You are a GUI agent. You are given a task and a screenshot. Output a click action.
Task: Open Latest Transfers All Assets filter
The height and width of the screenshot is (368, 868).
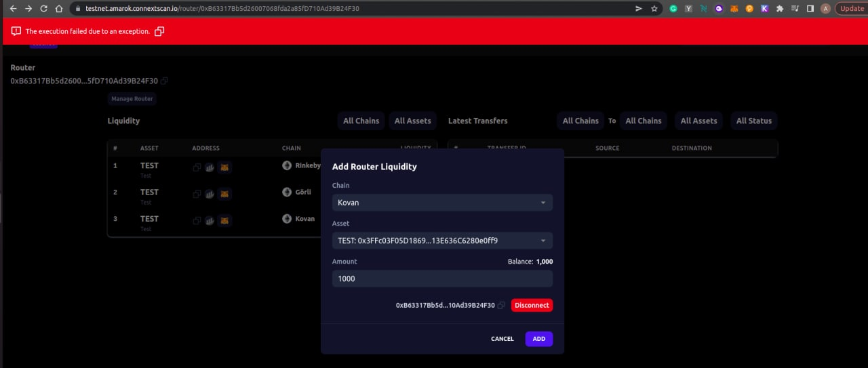pyautogui.click(x=699, y=121)
